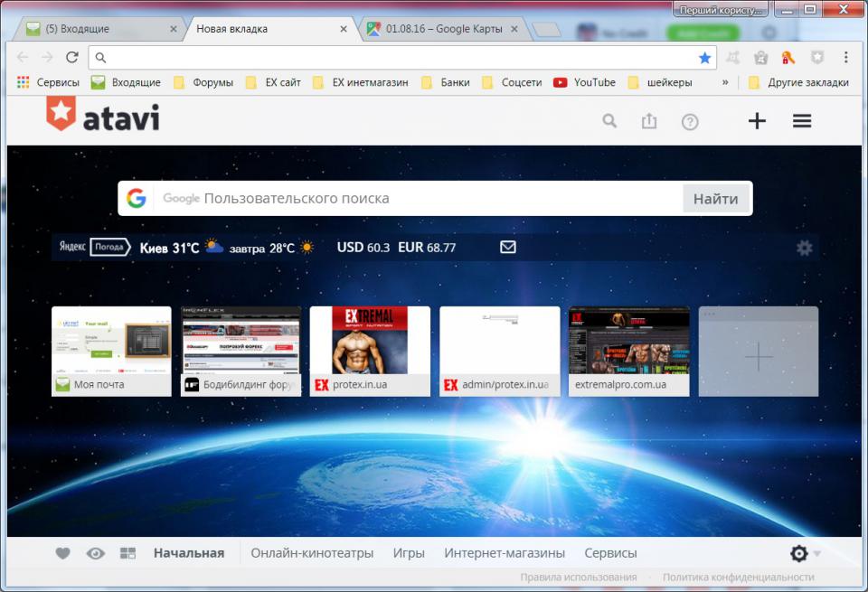The image size is (868, 592).
Task: Open atavi help question mark icon
Action: (x=690, y=121)
